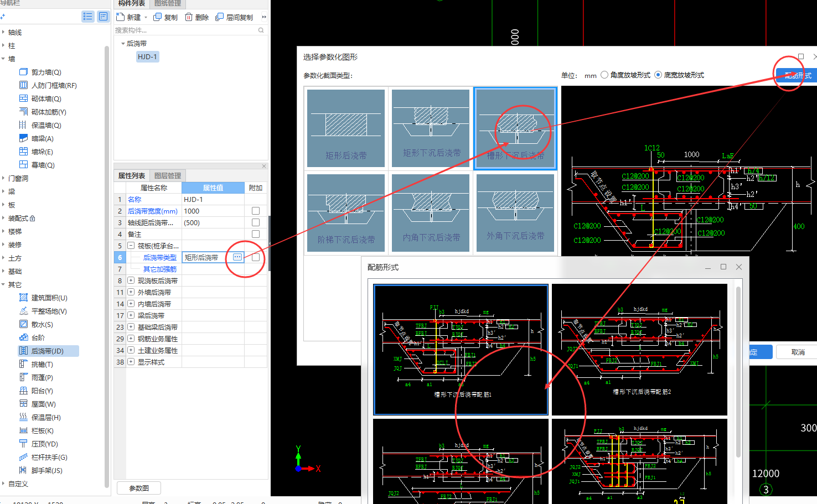Open the search icon in 搜索构件 box
This screenshot has height=504, width=817.
point(261,30)
